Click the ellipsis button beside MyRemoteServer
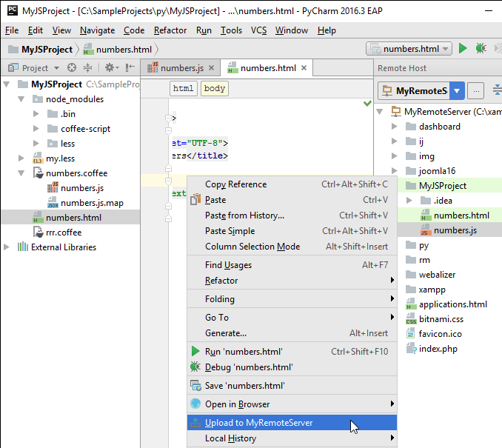The image size is (502, 448). pos(476,91)
